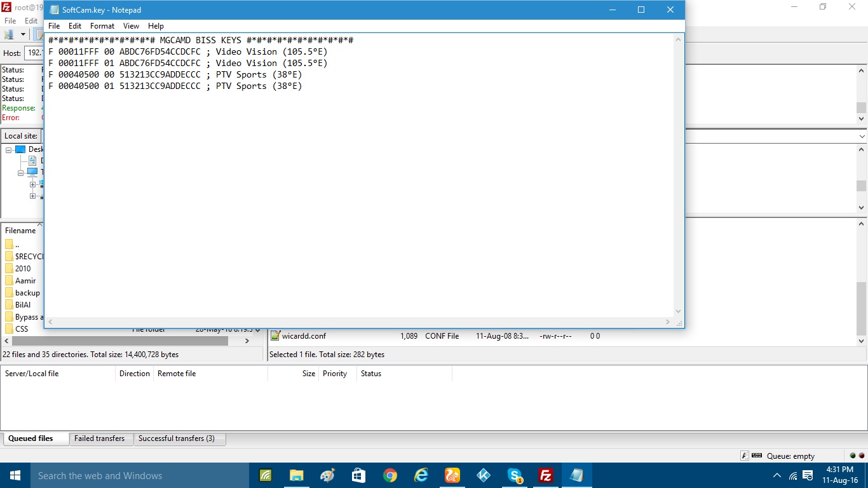
Task: Show hidden system tray icons
Action: pos(776,475)
